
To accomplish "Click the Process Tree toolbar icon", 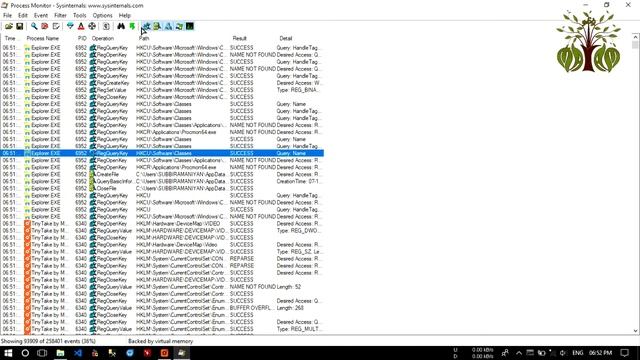I will click(106, 26).
